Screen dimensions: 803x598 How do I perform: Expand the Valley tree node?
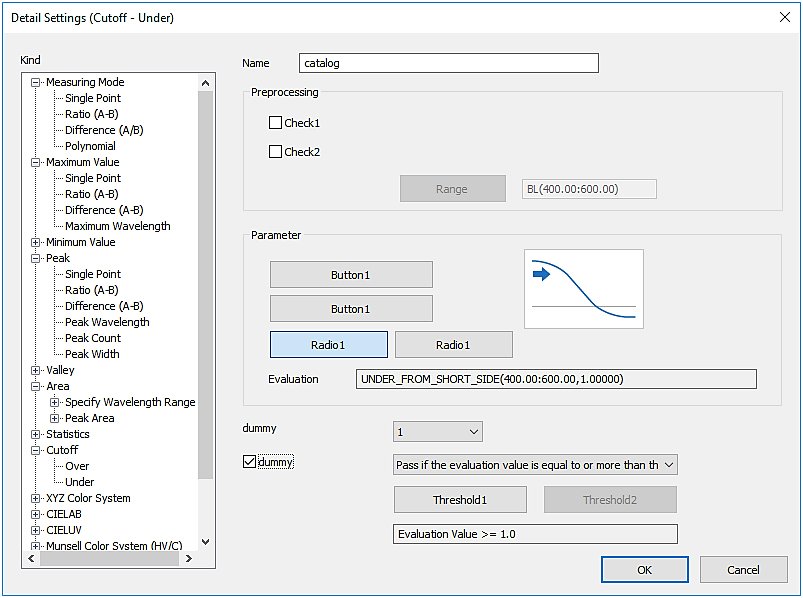pyautogui.click(x=35, y=370)
